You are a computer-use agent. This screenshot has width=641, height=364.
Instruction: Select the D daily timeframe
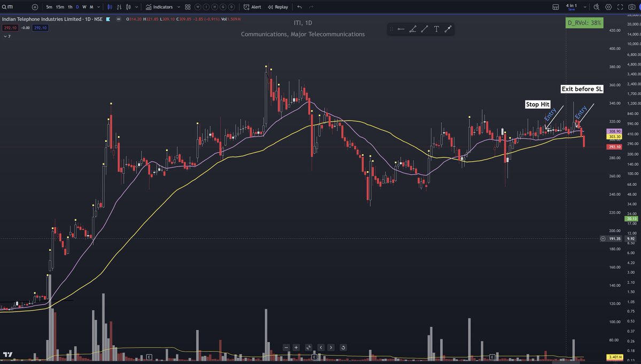coord(77,7)
